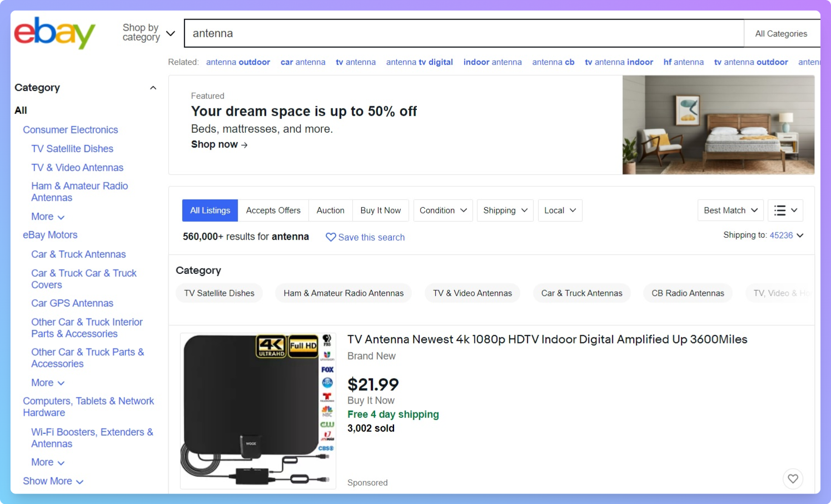Add TV antenna listing to watchlist heart
The height and width of the screenshot is (504, 831).
coord(793,478)
